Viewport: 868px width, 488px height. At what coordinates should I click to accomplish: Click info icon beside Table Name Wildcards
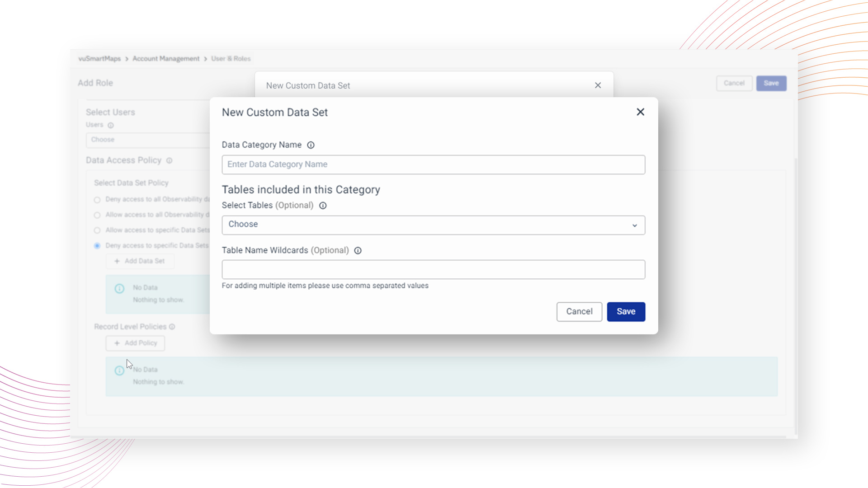(358, 251)
